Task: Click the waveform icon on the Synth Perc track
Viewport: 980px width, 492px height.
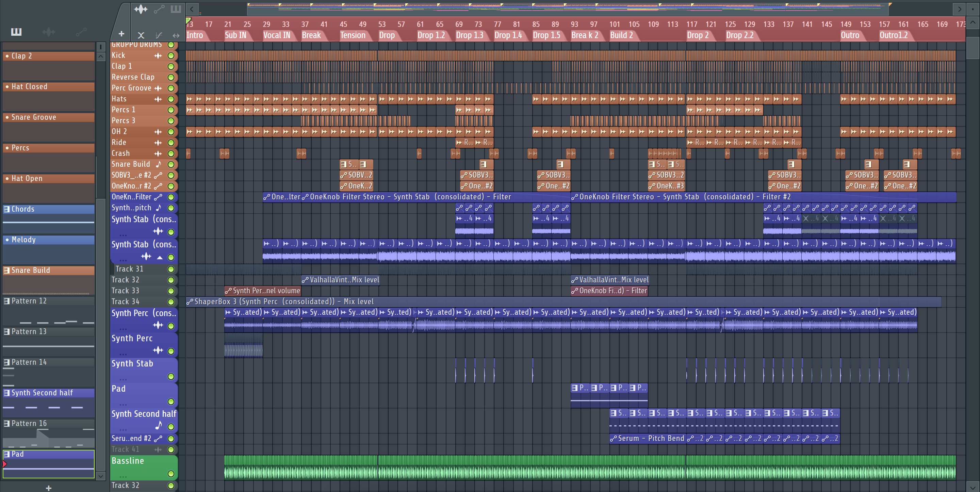Action: (x=158, y=350)
